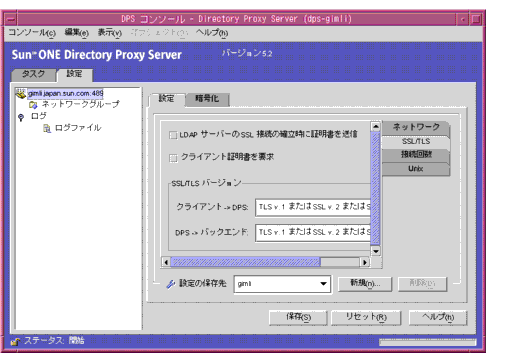Open the クライアント -> DPS version dropdown

click(313, 207)
